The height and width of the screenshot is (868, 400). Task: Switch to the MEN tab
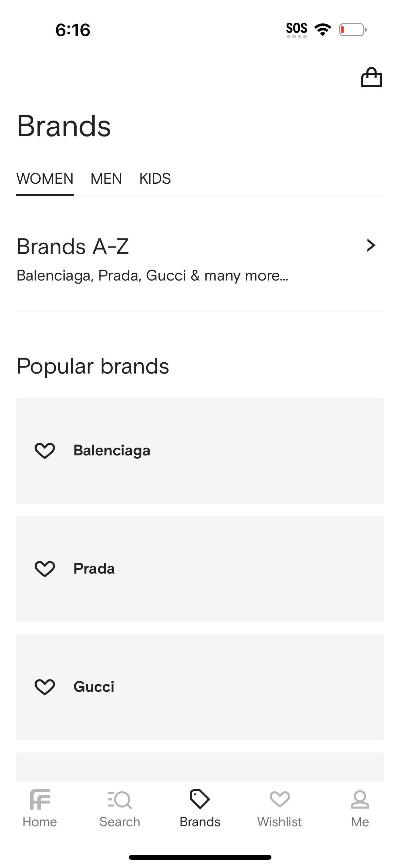tap(106, 178)
